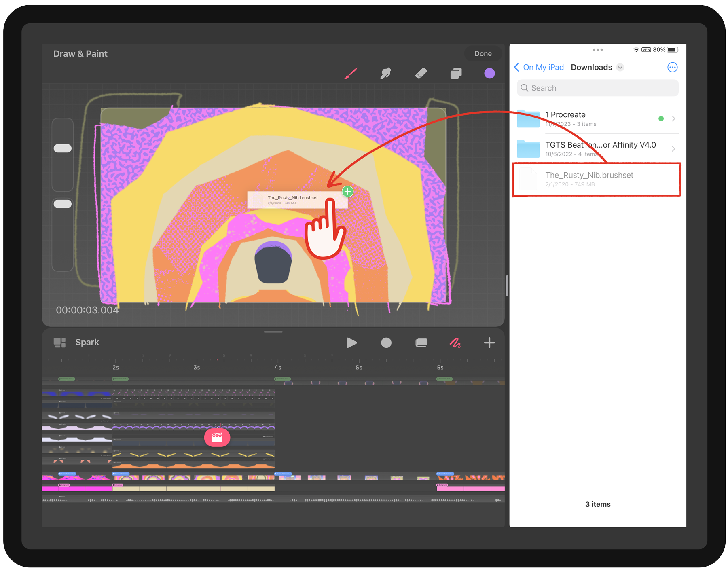Toggle the Draw & Paint scribble icon

coord(455,343)
